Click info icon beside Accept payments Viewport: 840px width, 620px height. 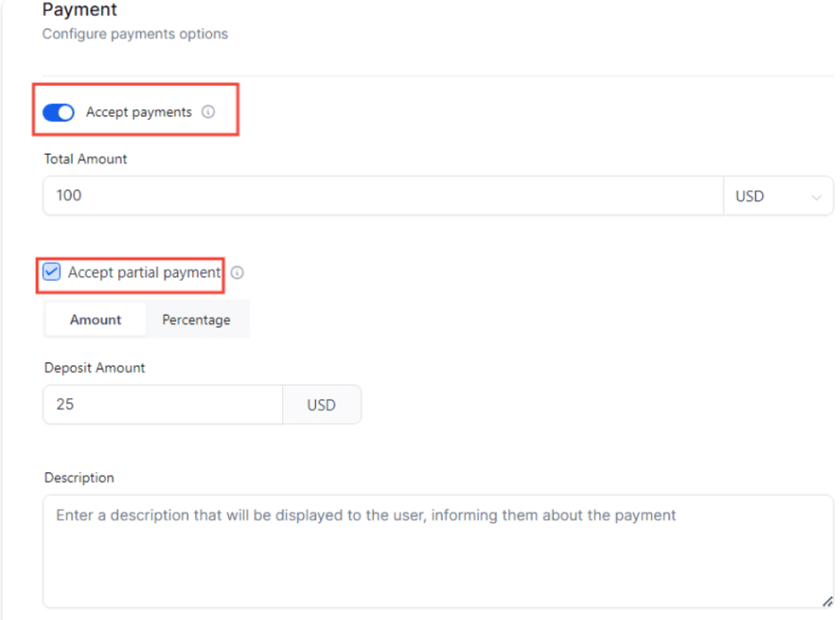coord(208,113)
